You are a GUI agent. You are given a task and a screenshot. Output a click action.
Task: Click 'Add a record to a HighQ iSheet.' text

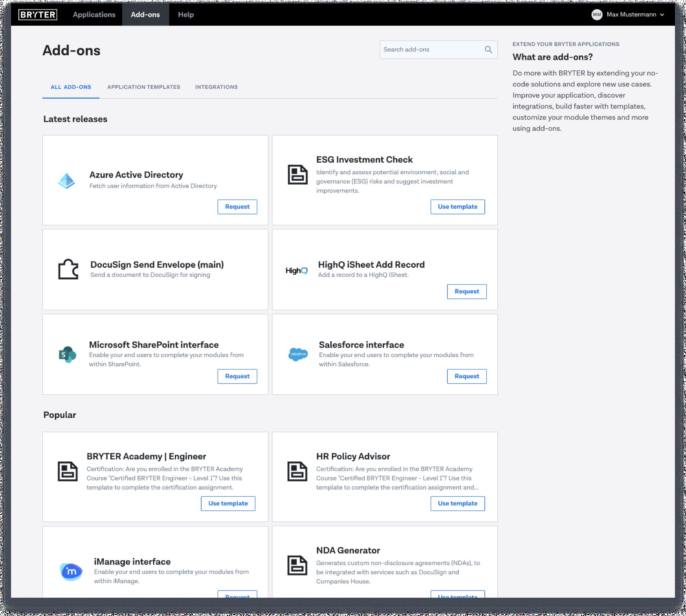(x=363, y=275)
